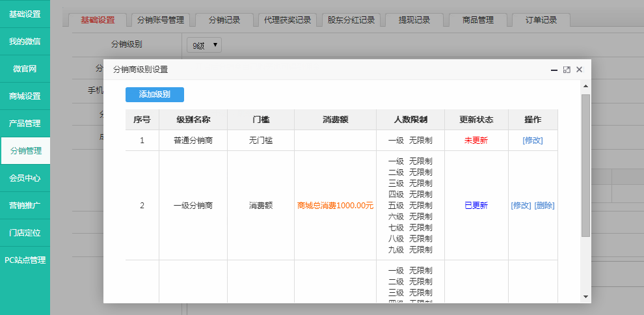Click 修改 link for 一级分销商
This screenshot has height=315, width=644.
tap(520, 206)
